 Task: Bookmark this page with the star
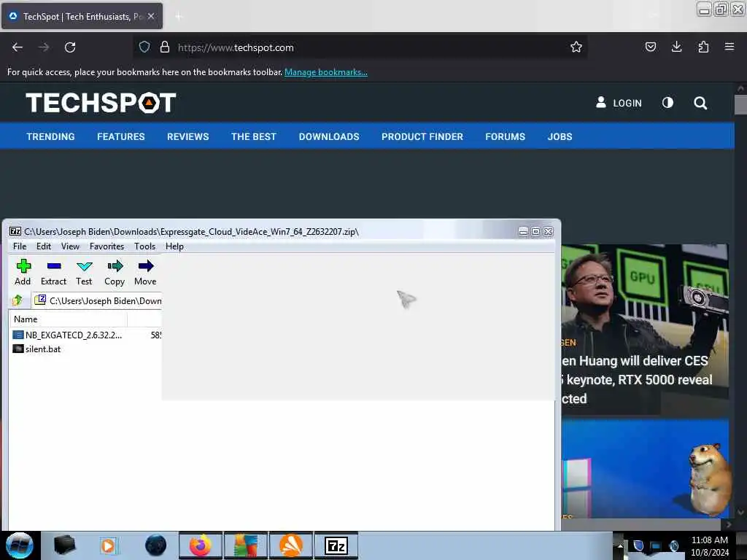[576, 47]
